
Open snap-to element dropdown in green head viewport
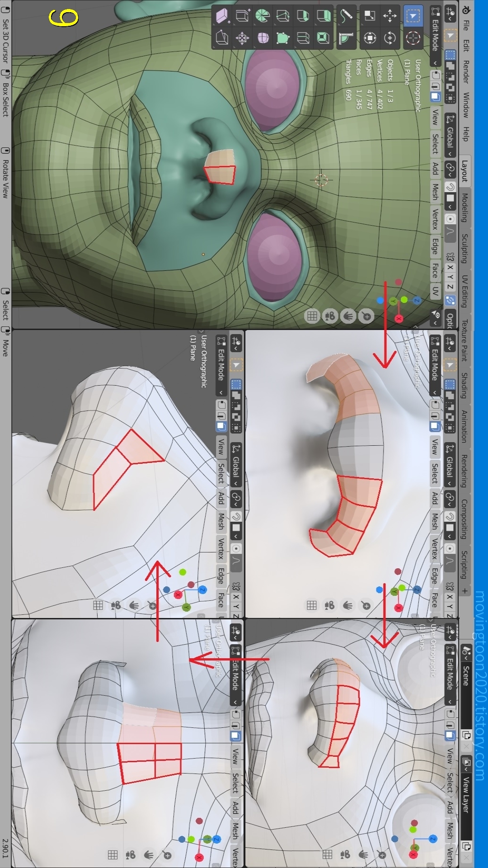(450, 201)
